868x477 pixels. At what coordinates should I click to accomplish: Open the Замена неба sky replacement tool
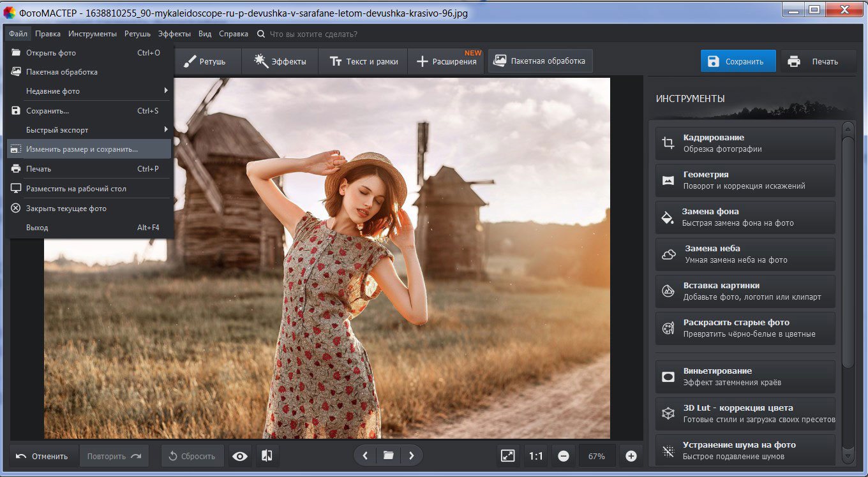coord(745,254)
